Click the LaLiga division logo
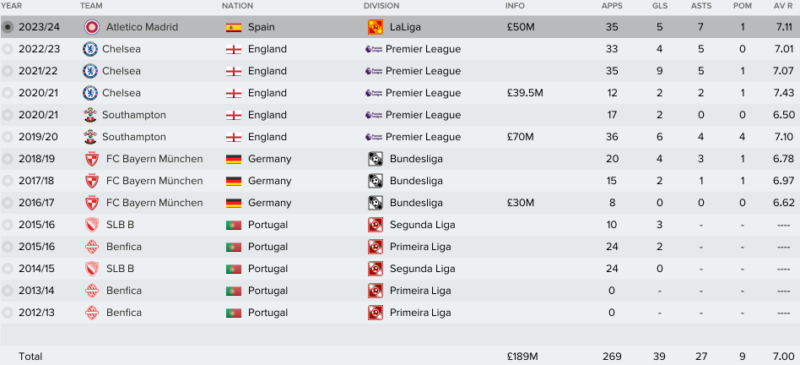 click(376, 27)
